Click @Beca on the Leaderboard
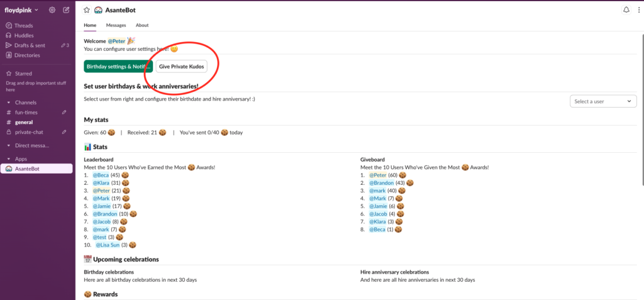The width and height of the screenshot is (644, 300). click(101, 175)
